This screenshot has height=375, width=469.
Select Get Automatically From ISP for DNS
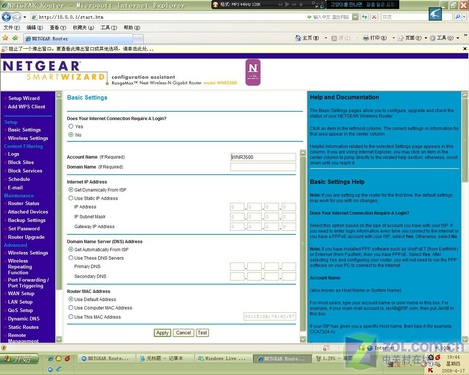point(71,249)
